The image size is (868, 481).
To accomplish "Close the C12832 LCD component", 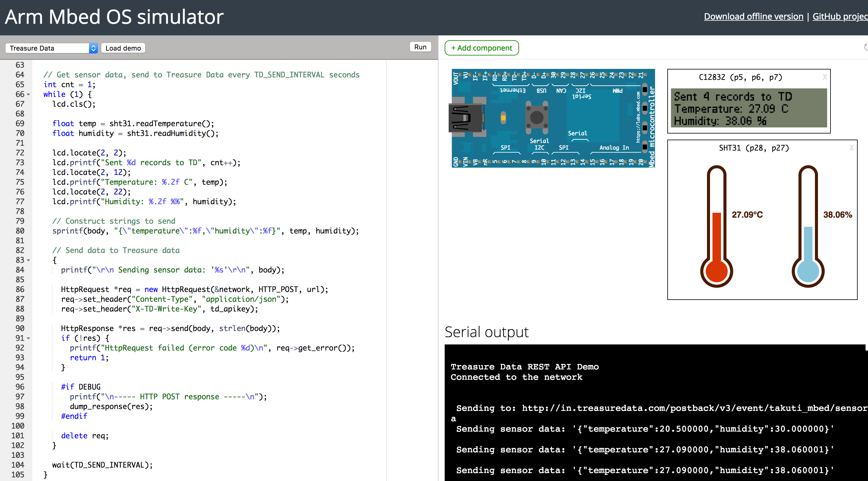I will click(824, 77).
